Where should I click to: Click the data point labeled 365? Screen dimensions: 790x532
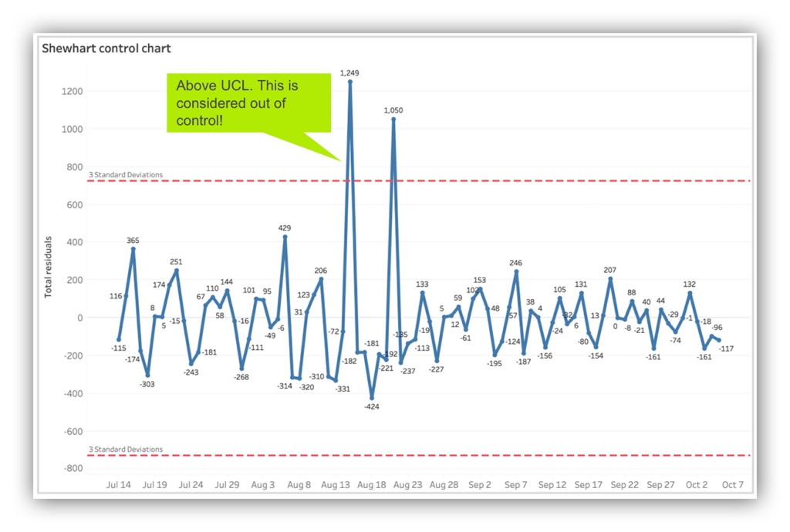[x=132, y=249]
